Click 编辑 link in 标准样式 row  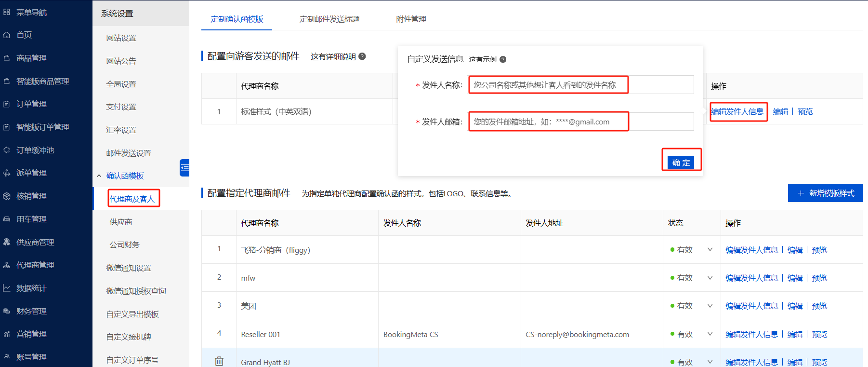coord(780,111)
